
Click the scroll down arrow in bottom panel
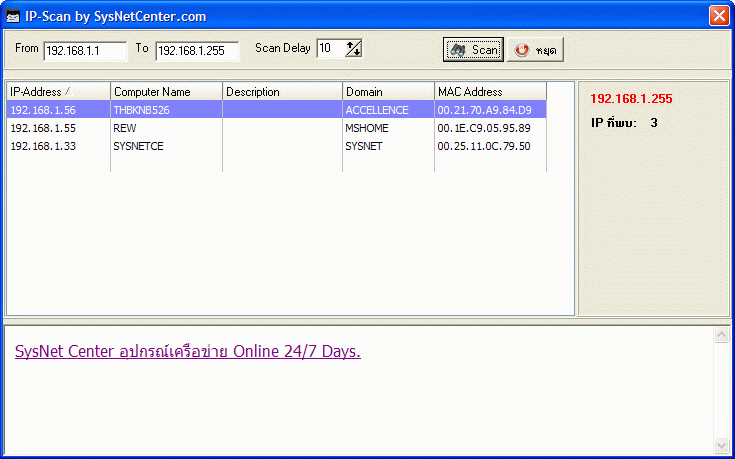pos(722,445)
